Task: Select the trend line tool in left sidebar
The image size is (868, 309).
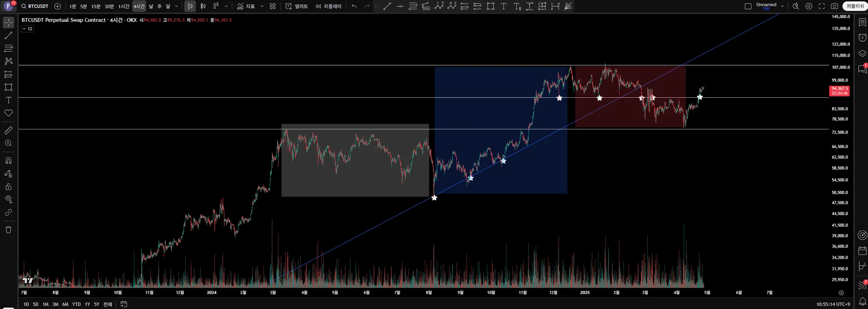Action: coord(9,35)
